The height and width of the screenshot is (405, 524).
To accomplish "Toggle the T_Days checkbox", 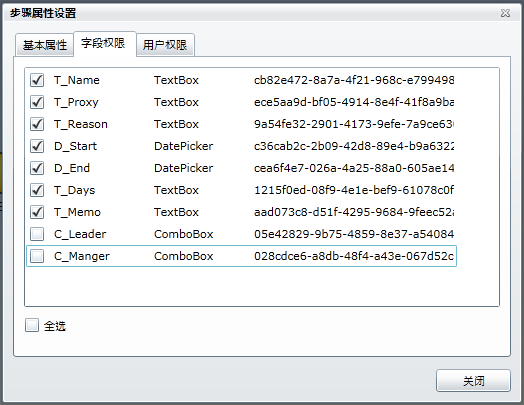I will click(37, 190).
